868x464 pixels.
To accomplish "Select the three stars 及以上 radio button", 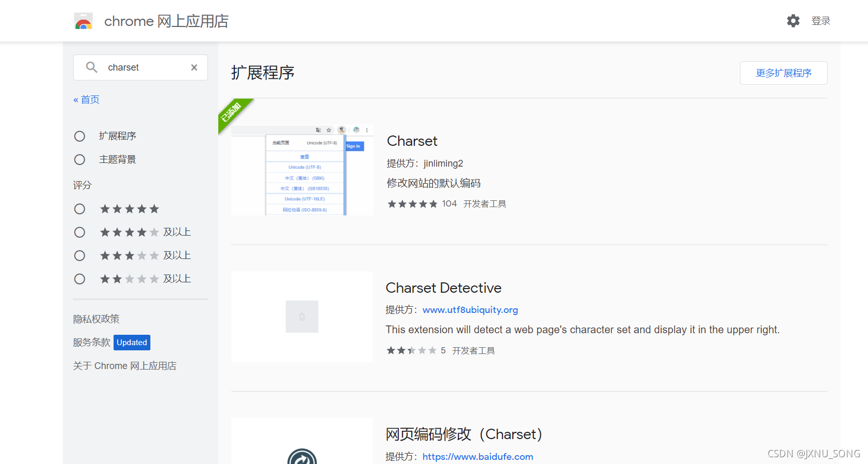I will [79, 255].
